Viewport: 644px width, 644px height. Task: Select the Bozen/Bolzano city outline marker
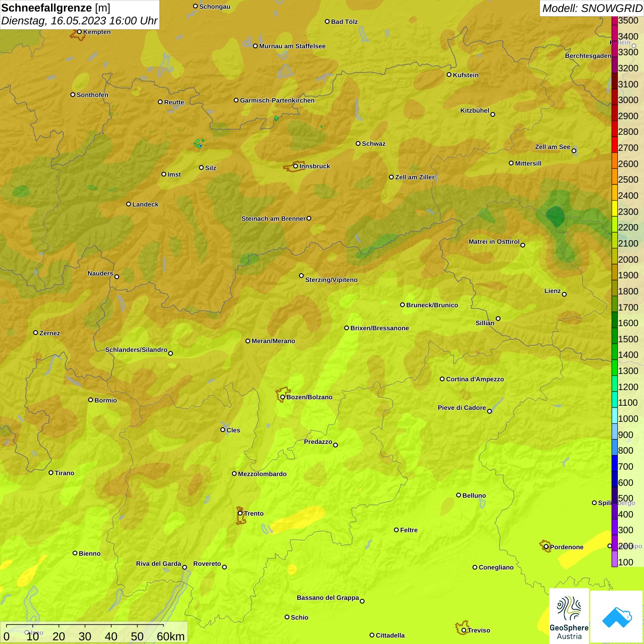tap(282, 395)
